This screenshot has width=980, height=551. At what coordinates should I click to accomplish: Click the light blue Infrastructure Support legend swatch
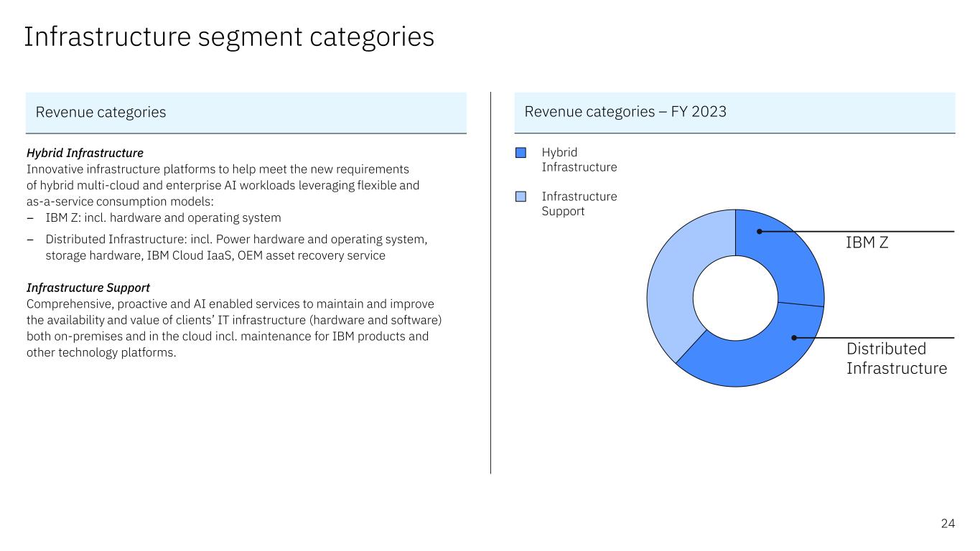click(521, 197)
